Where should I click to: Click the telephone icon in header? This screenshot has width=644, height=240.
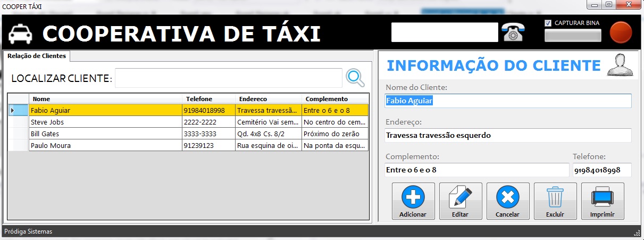pos(513,32)
